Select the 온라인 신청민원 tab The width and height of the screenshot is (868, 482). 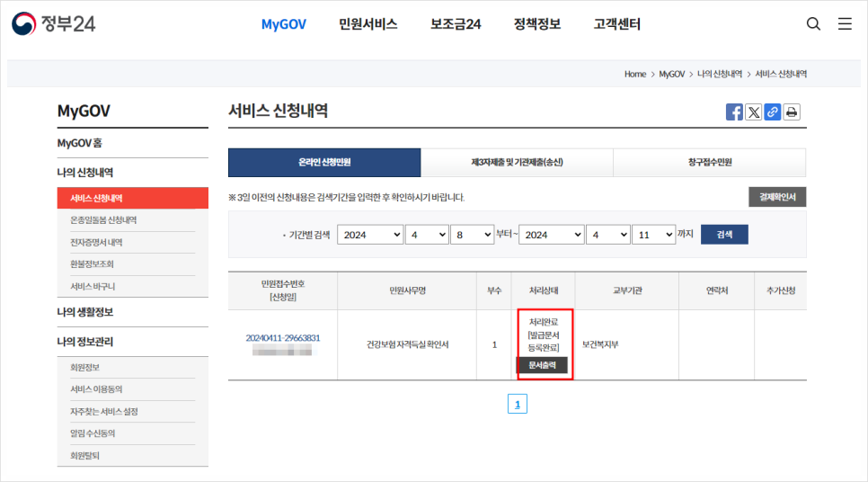[x=324, y=163]
